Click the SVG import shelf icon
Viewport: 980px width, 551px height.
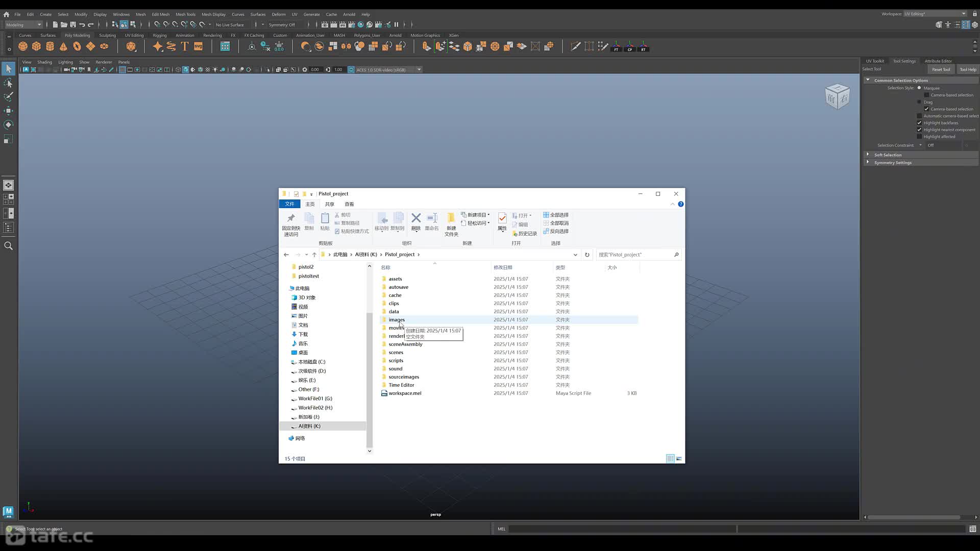click(x=199, y=46)
